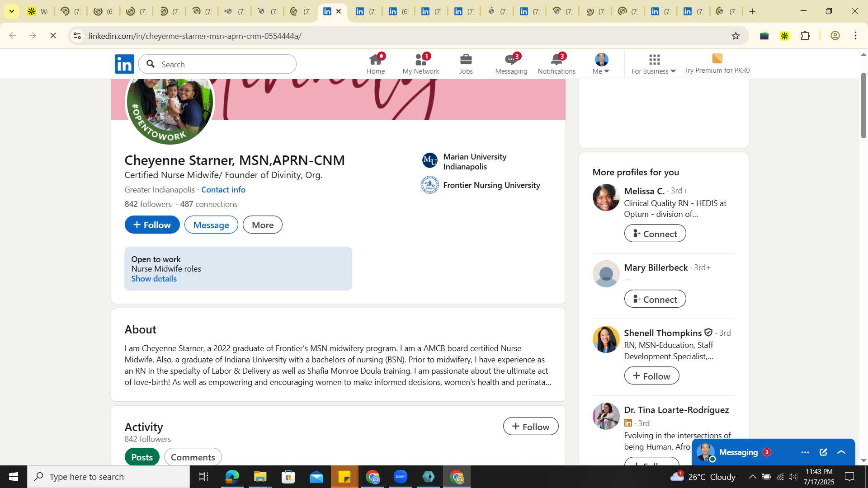Open Microsoft Store from taskbar

[288, 477]
